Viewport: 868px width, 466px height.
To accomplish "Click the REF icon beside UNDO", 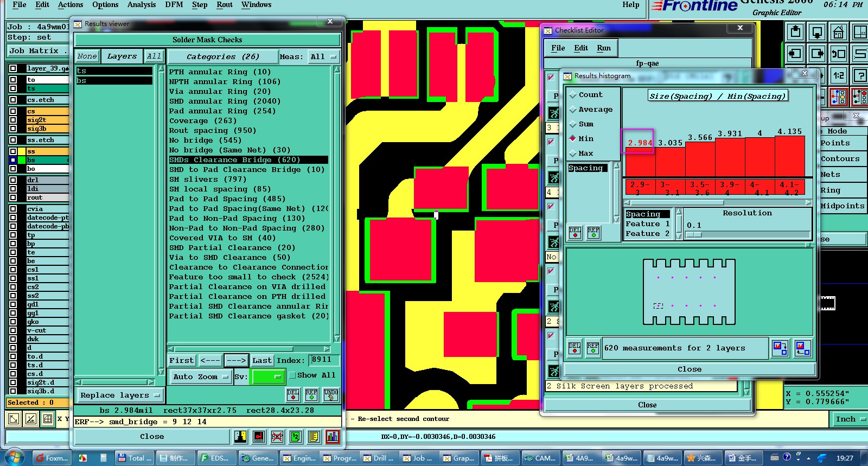I will (311, 394).
